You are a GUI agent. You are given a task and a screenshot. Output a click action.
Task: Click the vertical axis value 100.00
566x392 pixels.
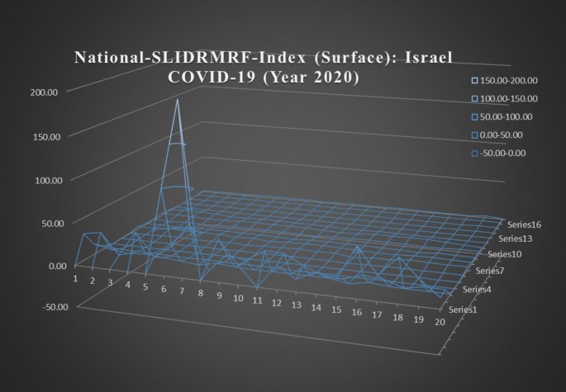click(x=49, y=180)
